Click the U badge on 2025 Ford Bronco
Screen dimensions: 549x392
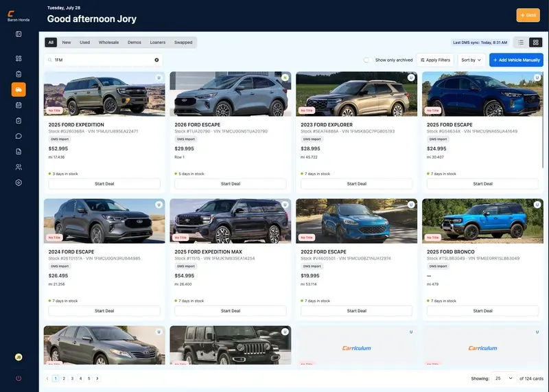tap(537, 205)
